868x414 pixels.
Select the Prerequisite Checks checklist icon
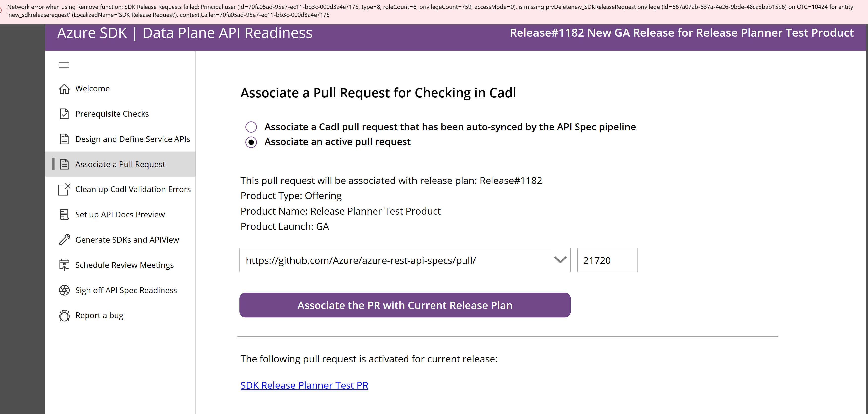[x=64, y=114]
